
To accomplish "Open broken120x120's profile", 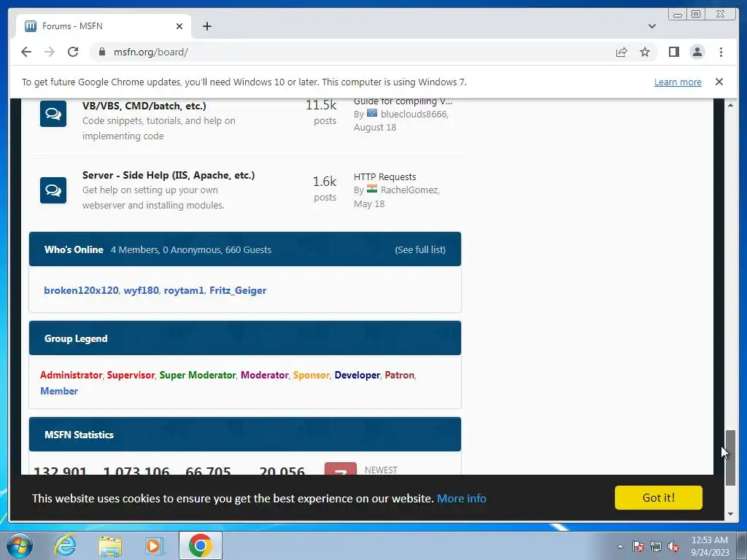I will pos(81,290).
